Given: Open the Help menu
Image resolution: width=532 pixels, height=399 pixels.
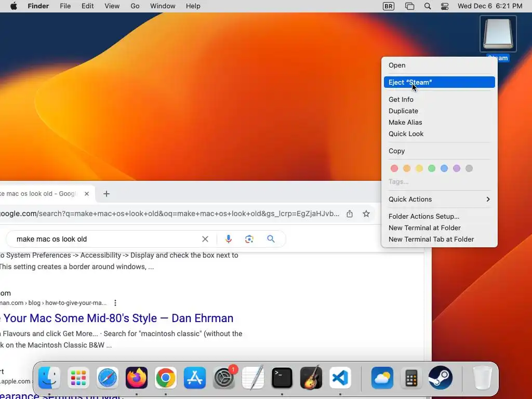Looking at the screenshot, I should 193,6.
